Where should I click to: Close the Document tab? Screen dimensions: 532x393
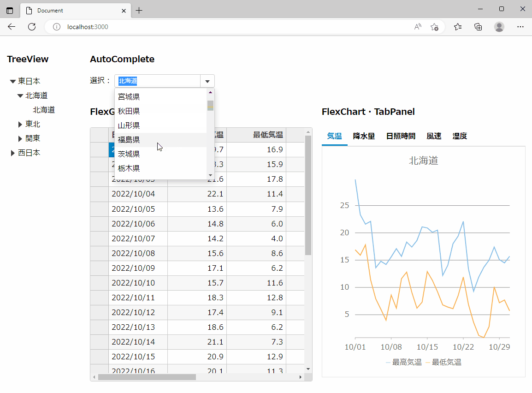tap(124, 11)
